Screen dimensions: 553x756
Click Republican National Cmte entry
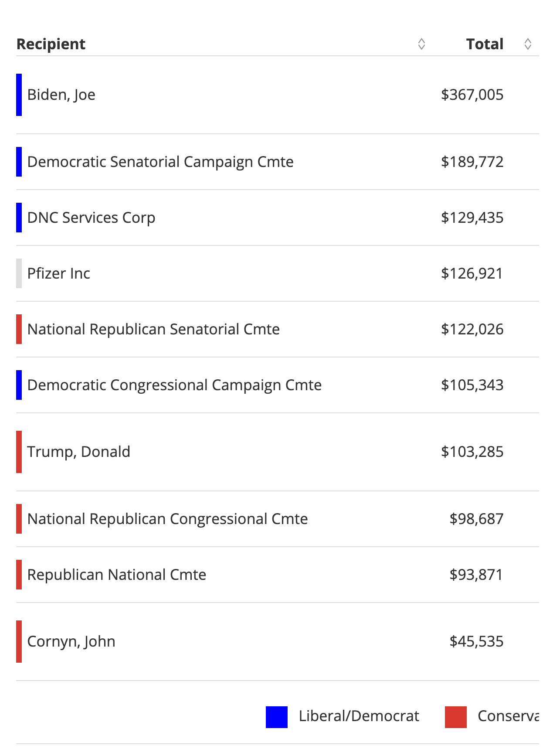117,575
